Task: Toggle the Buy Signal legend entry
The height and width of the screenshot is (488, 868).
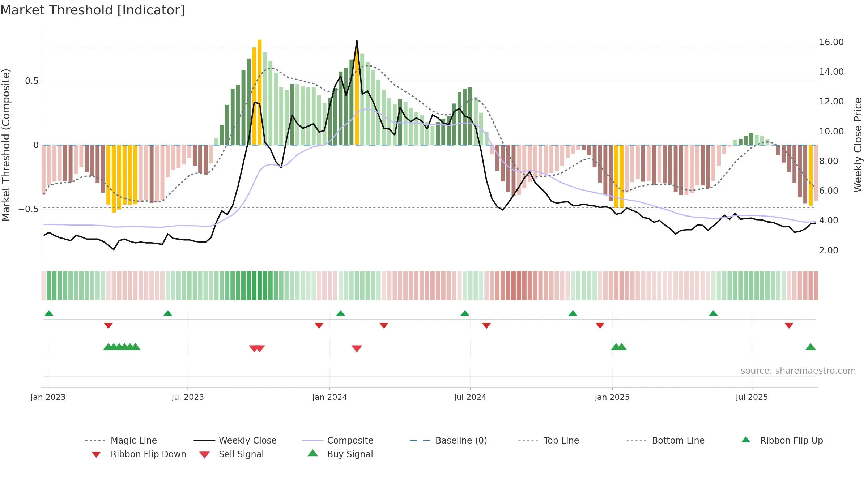Action: 340,454
